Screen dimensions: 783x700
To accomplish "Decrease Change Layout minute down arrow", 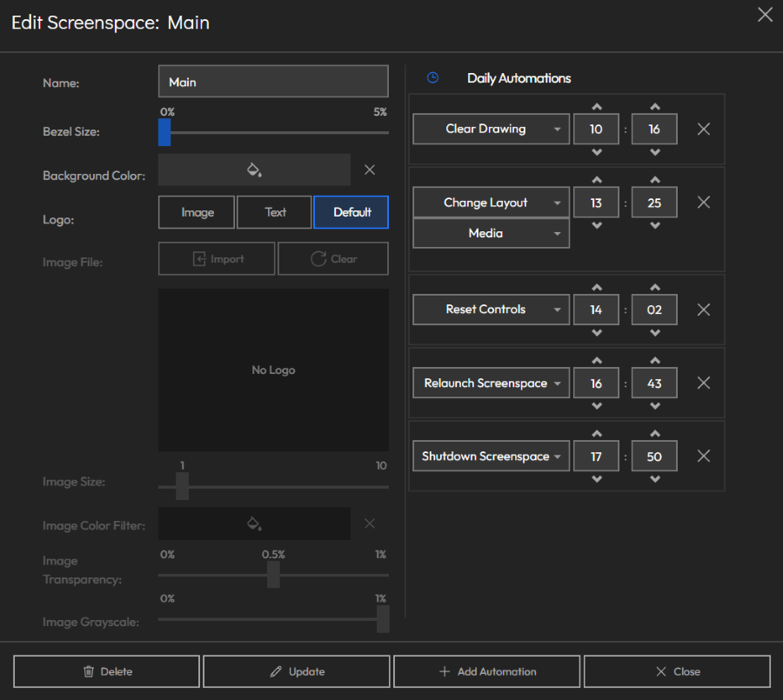I will tap(655, 225).
